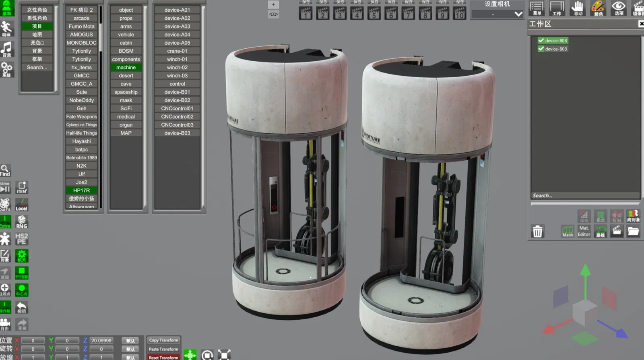Screen dimensions: 644x360
Task: Select the 女性角色 category
Action: [37, 10]
